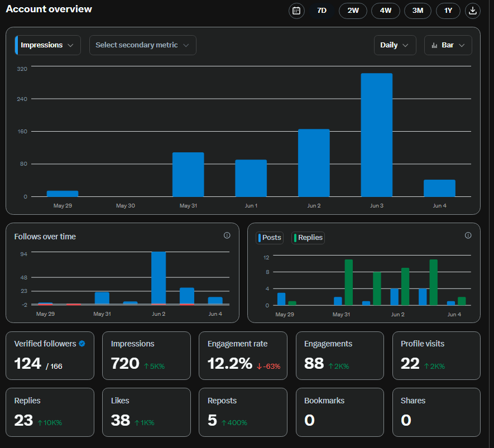Screen dimensions: 494x448
Task: Switch to the 2W time range
Action: [353, 11]
